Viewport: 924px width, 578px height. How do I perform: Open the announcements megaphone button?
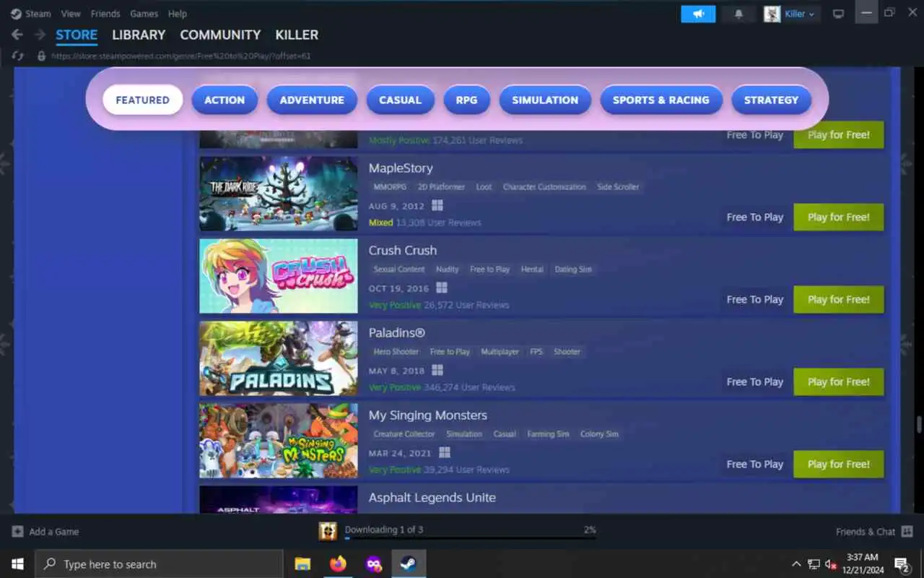click(x=698, y=14)
